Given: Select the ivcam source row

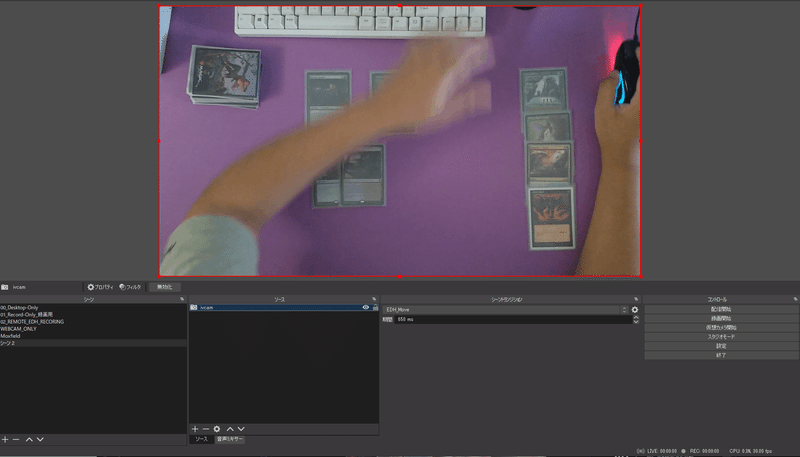Looking at the screenshot, I should click(284, 308).
